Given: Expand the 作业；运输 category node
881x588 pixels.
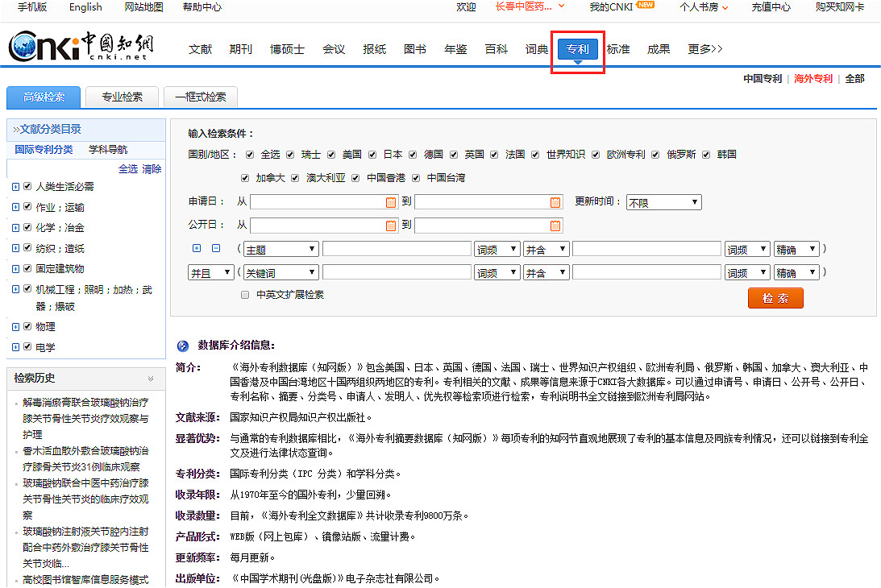Looking at the screenshot, I should point(16,207).
